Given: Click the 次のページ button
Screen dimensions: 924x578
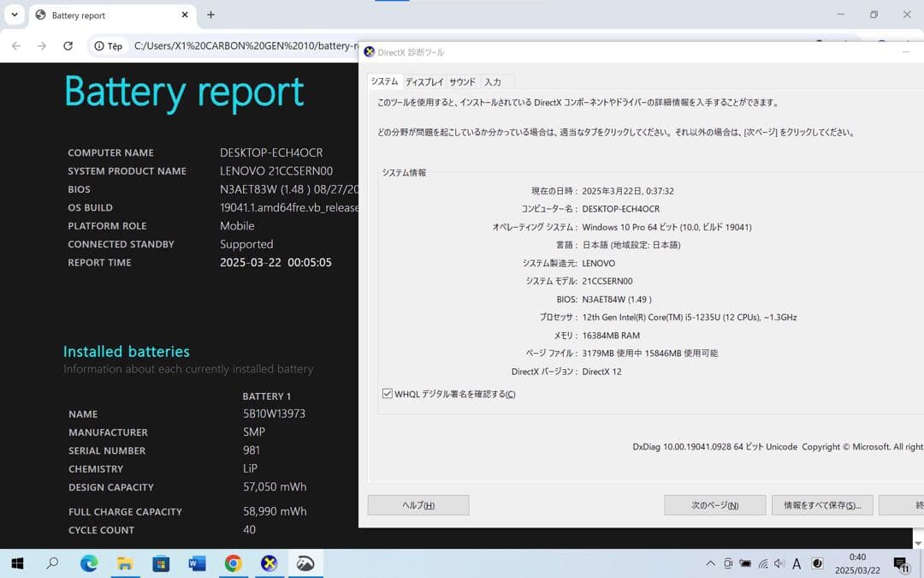Looking at the screenshot, I should [714, 505].
